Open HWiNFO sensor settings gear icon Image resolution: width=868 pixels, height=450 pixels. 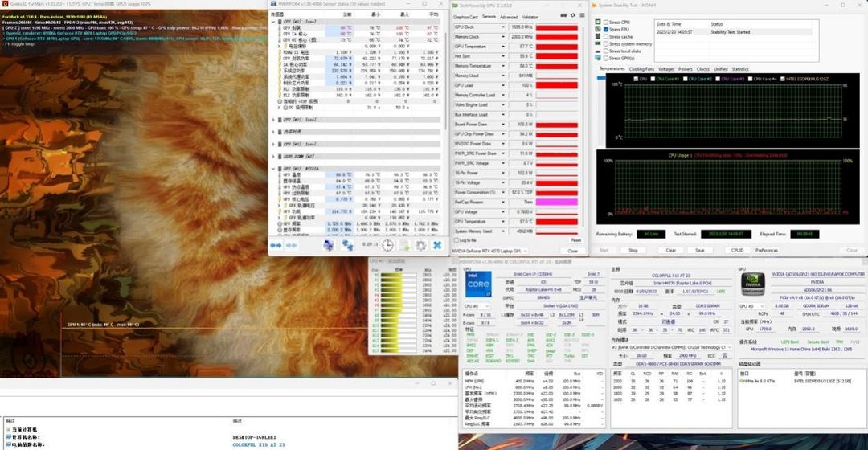click(x=420, y=244)
